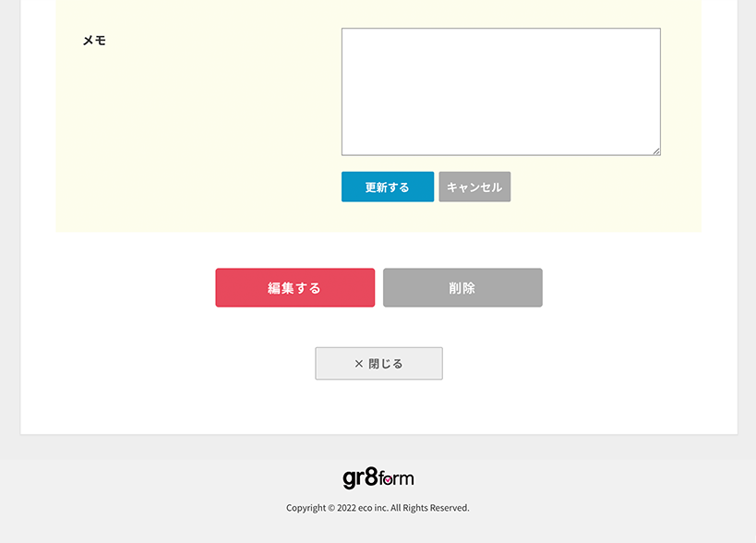Cancel the memo edit via キャンセル
756x543 pixels.
pos(474,187)
